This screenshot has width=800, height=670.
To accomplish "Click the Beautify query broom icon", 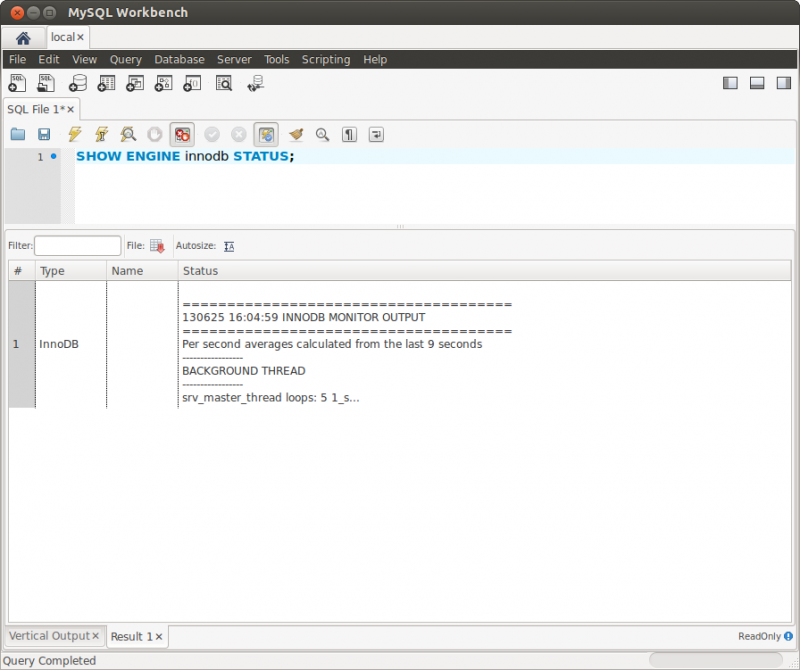I will pyautogui.click(x=295, y=134).
